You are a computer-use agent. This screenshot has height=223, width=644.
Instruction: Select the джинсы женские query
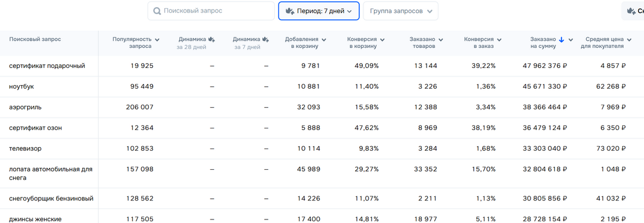point(35,219)
